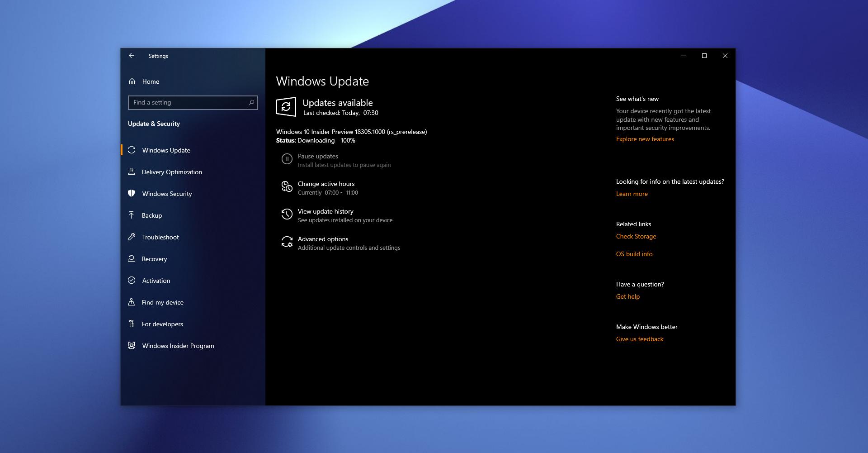The height and width of the screenshot is (453, 868).
Task: Open View update history
Action: click(337, 215)
